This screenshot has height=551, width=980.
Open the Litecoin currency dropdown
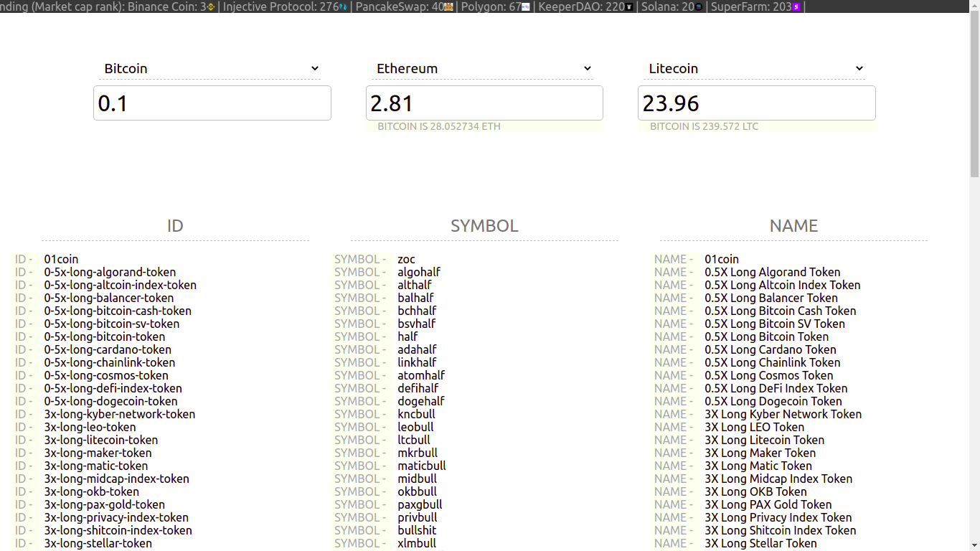tap(755, 69)
